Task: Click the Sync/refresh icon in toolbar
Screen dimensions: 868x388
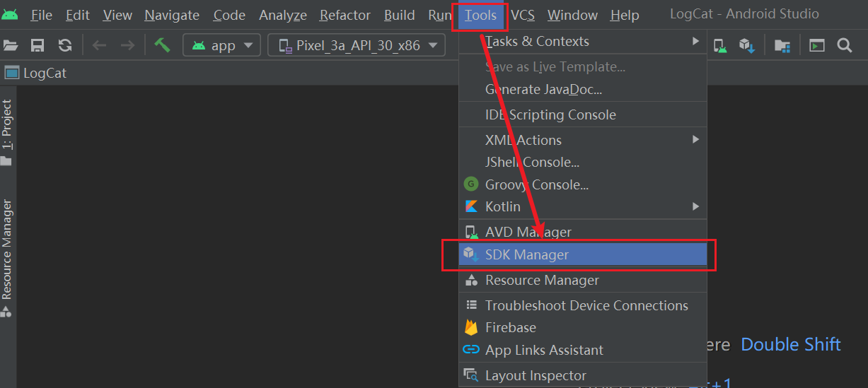Action: pyautogui.click(x=65, y=46)
